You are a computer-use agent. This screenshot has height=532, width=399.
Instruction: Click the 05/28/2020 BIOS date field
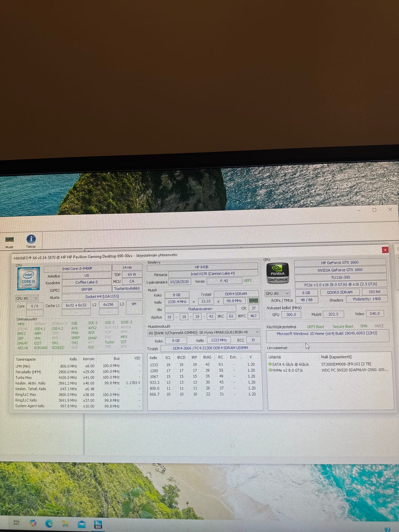click(x=180, y=281)
